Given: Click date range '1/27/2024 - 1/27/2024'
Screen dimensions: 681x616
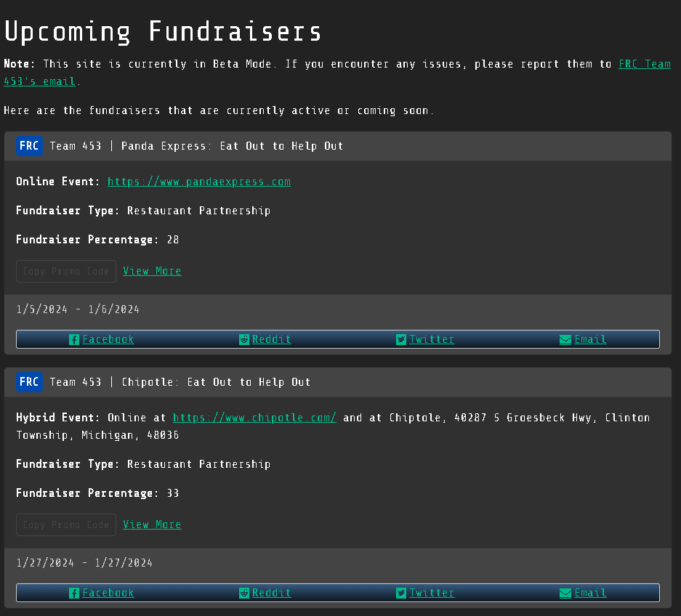Looking at the screenshot, I should [x=84, y=563].
